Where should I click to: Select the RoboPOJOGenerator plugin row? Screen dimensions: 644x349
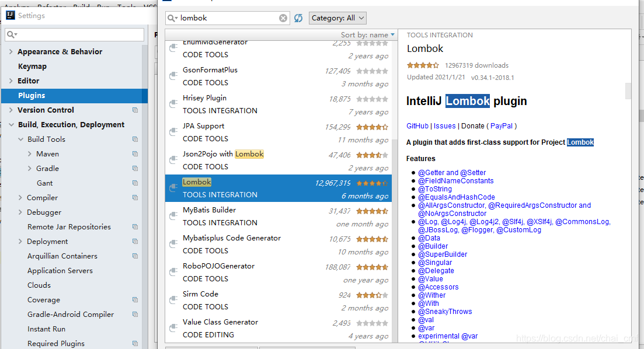[279, 272]
